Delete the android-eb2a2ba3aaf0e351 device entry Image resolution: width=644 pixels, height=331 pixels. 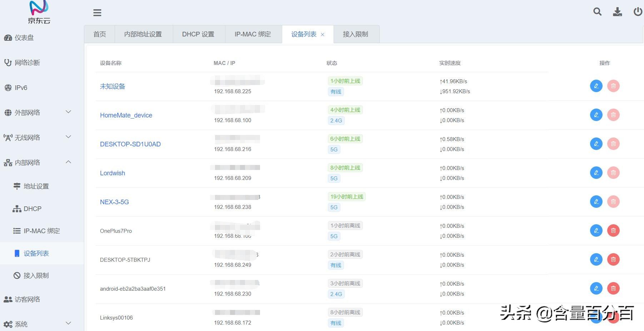(x=613, y=289)
